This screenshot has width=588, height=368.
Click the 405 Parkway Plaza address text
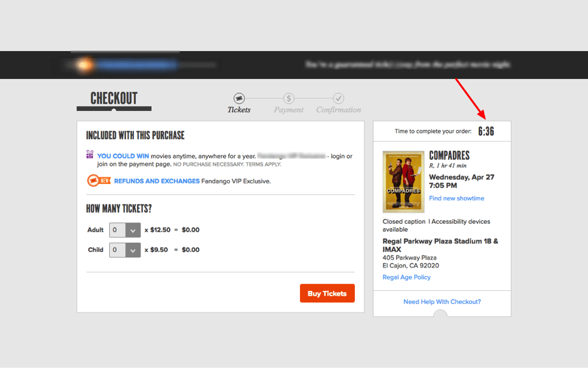point(410,258)
